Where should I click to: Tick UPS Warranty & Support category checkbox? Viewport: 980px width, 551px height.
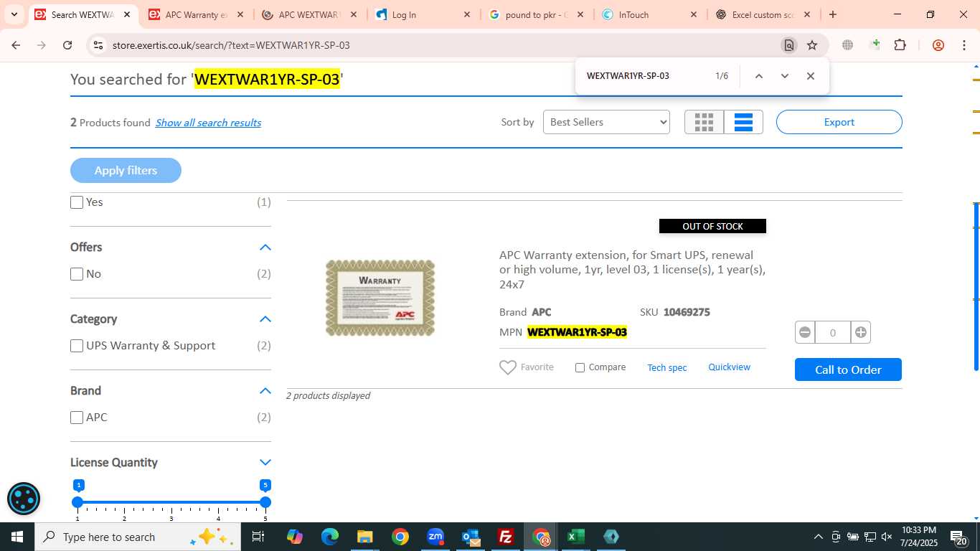click(x=77, y=346)
